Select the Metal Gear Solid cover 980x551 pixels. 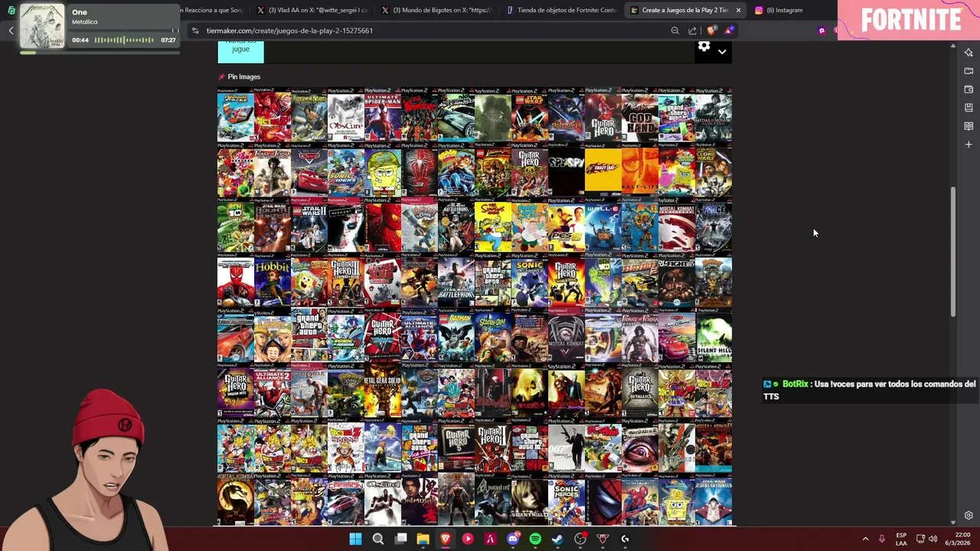(383, 390)
